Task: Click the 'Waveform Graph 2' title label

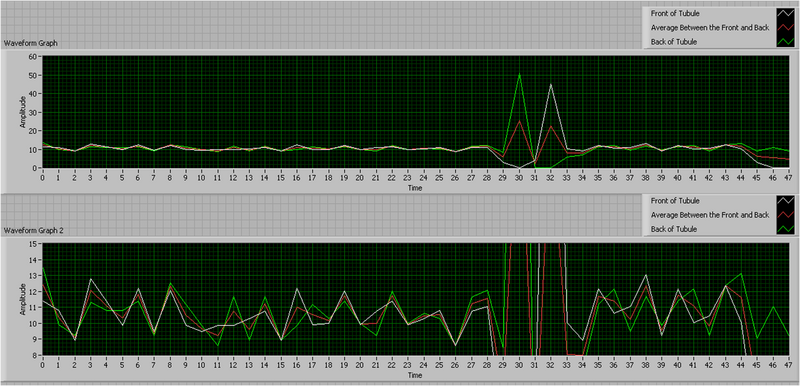Action: click(34, 231)
